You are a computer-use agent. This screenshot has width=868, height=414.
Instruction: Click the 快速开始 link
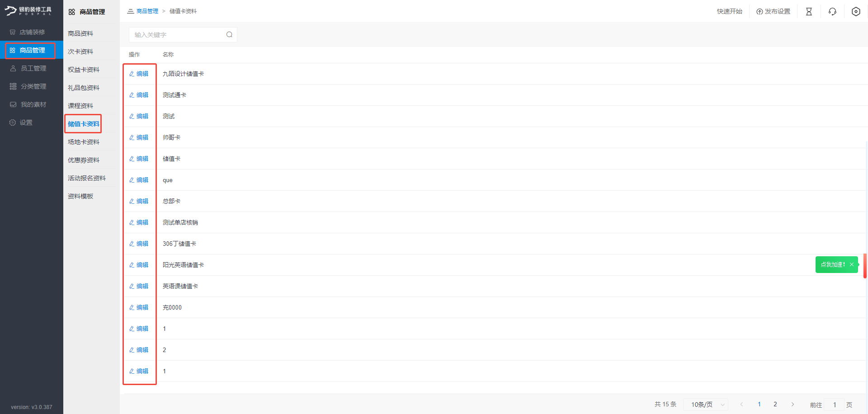coord(729,12)
